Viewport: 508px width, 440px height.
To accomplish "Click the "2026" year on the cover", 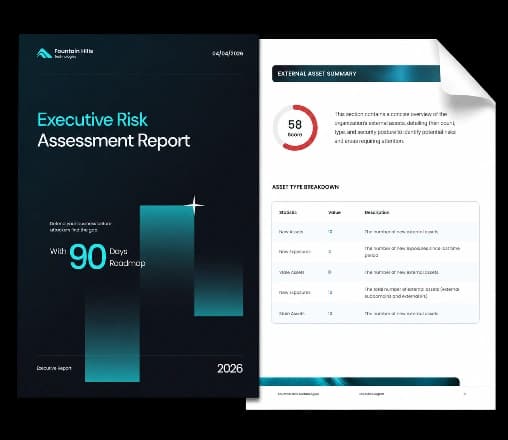I will 230,368.
